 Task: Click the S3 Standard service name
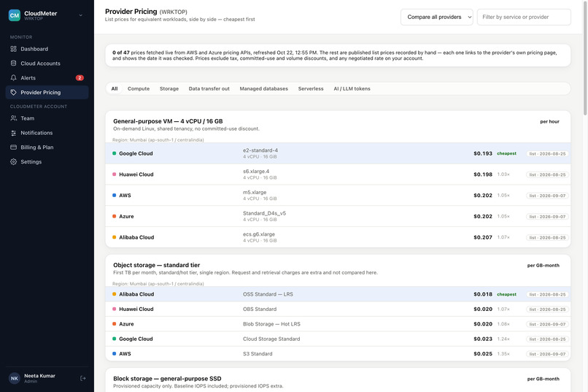coord(258,354)
